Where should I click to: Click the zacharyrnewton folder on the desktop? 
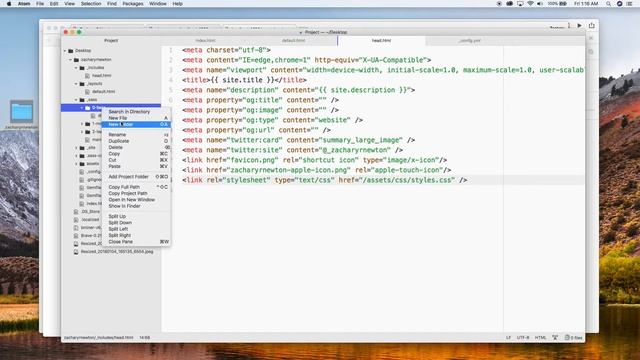coord(22,111)
